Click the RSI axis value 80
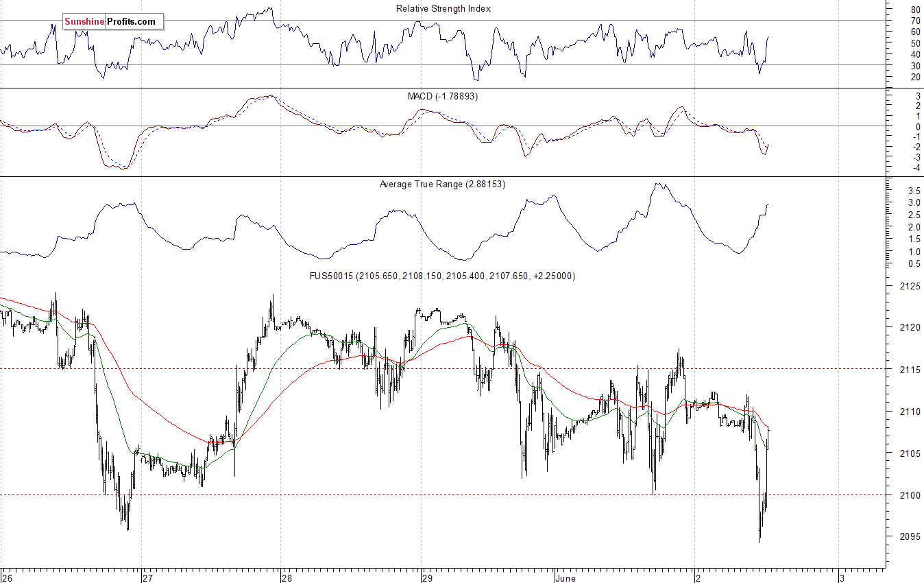 click(915, 10)
